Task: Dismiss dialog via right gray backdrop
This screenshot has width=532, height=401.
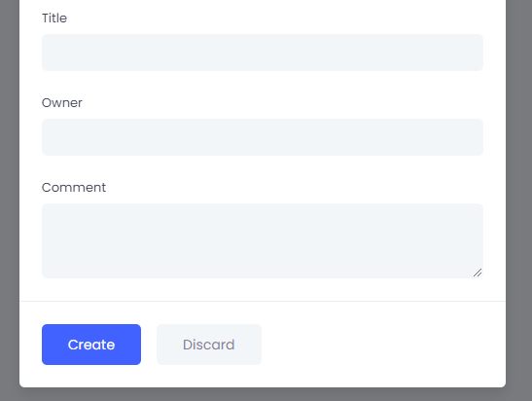Action: click(x=518, y=200)
